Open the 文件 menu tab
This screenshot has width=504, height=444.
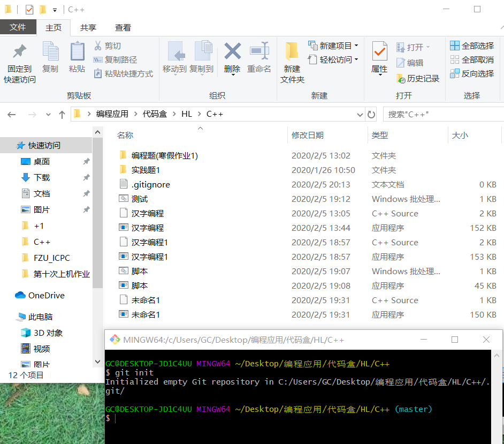[x=18, y=28]
